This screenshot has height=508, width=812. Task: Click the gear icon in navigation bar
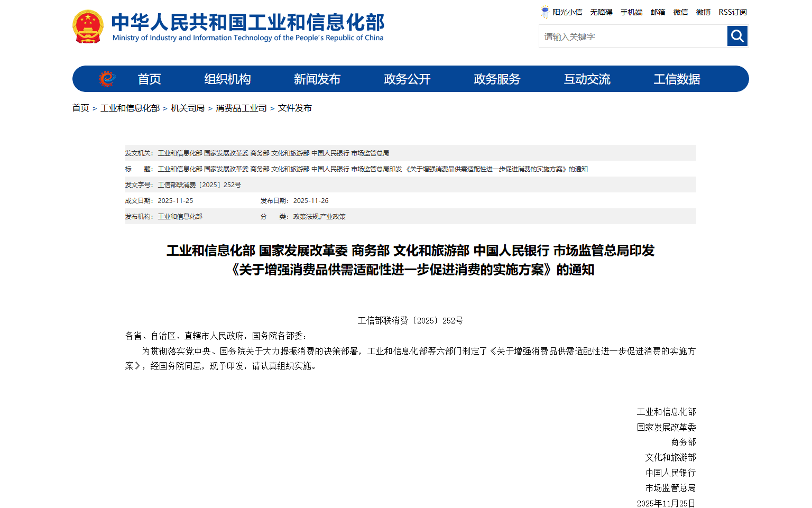click(107, 79)
